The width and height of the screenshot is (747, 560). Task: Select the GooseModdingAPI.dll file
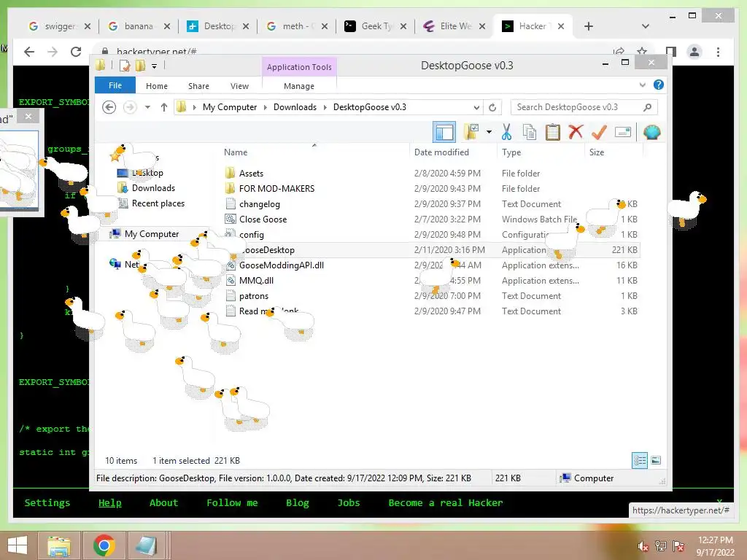pos(281,265)
